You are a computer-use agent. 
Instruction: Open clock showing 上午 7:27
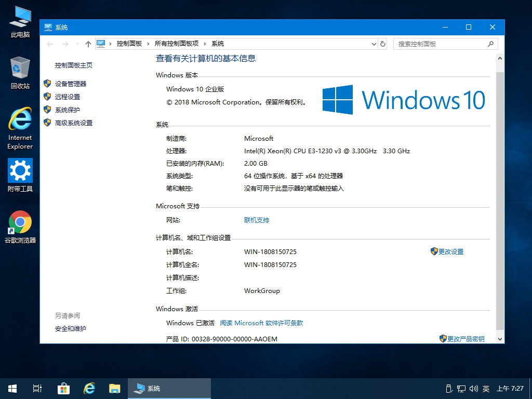[x=510, y=389]
